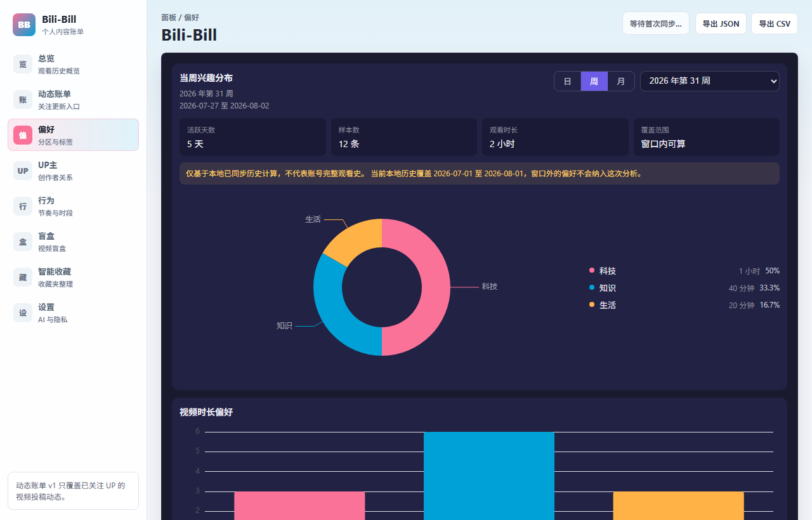Switch the period to 日 view
The image size is (812, 520).
click(568, 81)
